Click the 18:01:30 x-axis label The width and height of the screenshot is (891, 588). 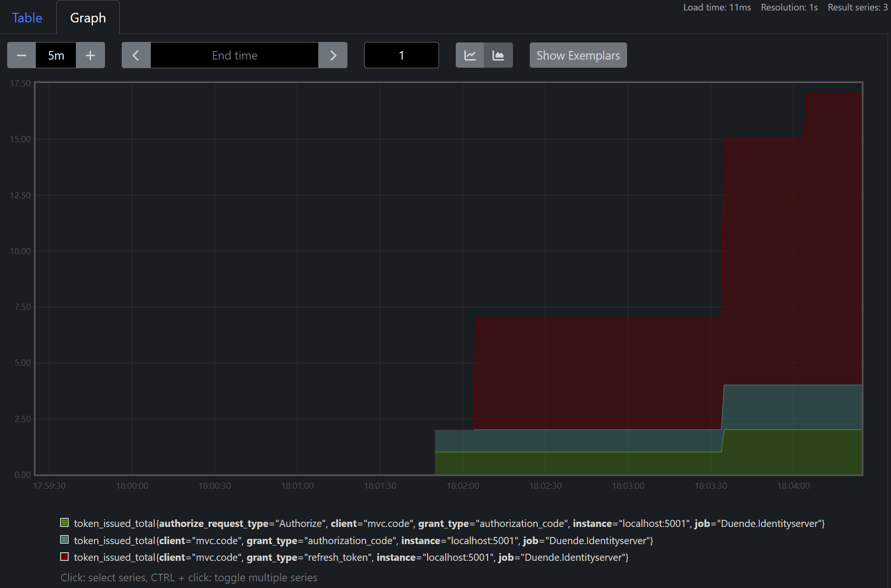pos(380,486)
